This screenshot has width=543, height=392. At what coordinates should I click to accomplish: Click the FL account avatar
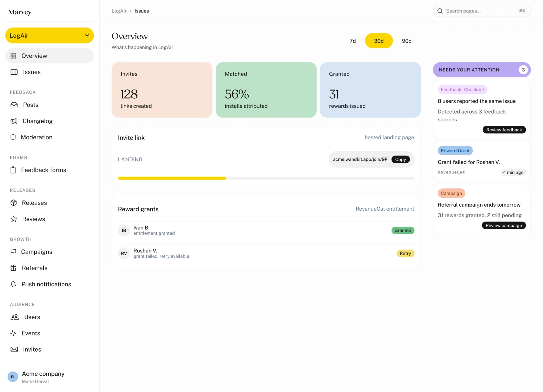tap(13, 377)
